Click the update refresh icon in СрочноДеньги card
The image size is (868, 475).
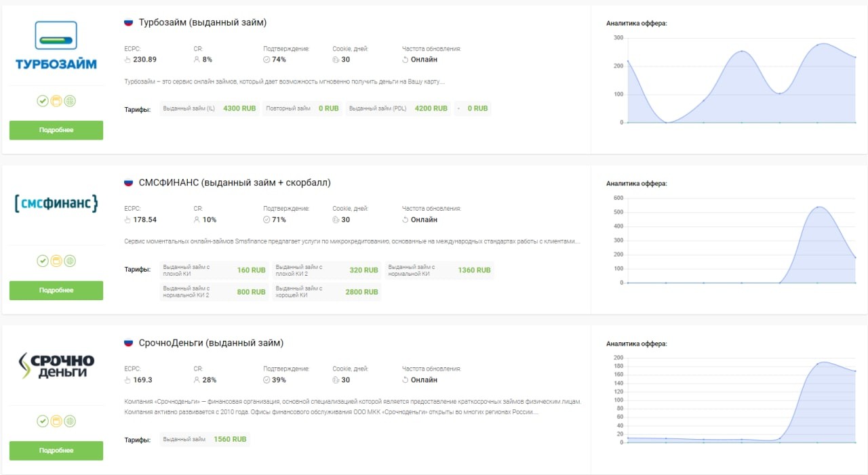click(x=405, y=380)
